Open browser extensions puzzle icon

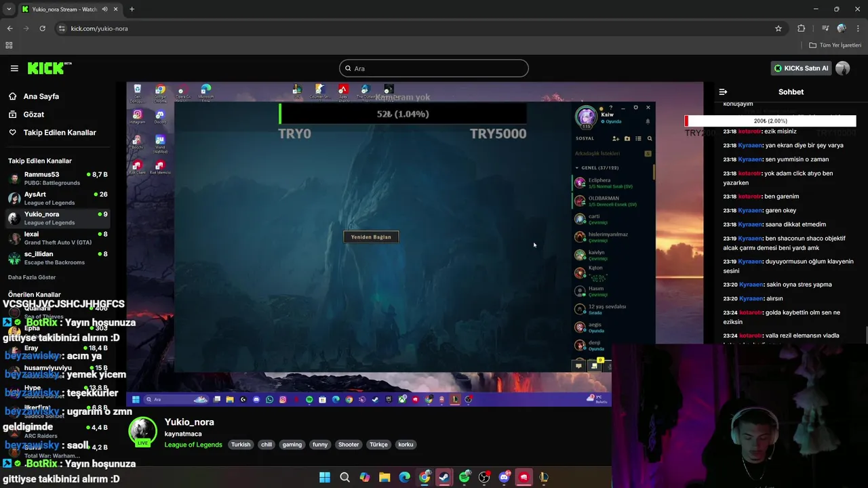pyautogui.click(x=801, y=28)
